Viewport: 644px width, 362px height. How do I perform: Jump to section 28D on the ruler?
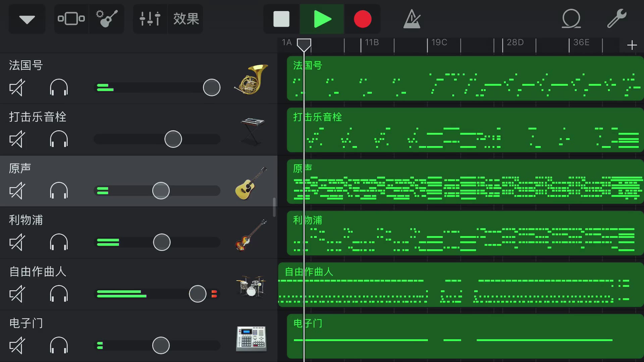(515, 43)
